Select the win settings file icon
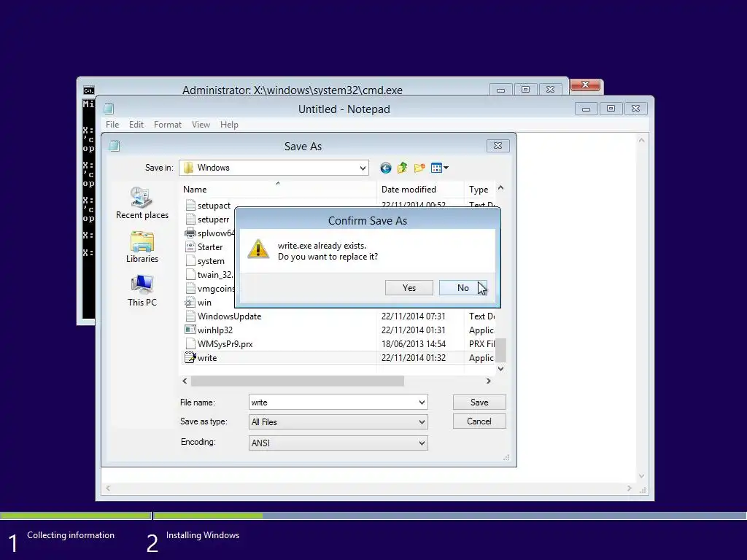Image resolution: width=747 pixels, height=560 pixels. tap(190, 303)
